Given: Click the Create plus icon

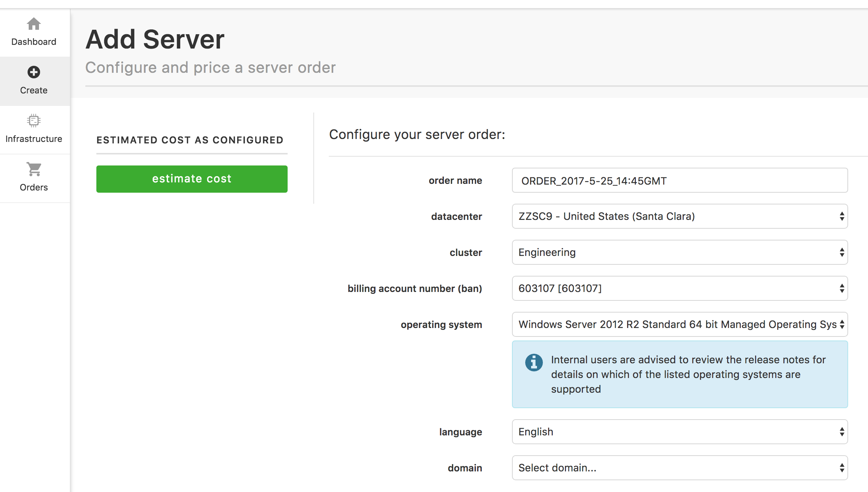Looking at the screenshot, I should 34,72.
